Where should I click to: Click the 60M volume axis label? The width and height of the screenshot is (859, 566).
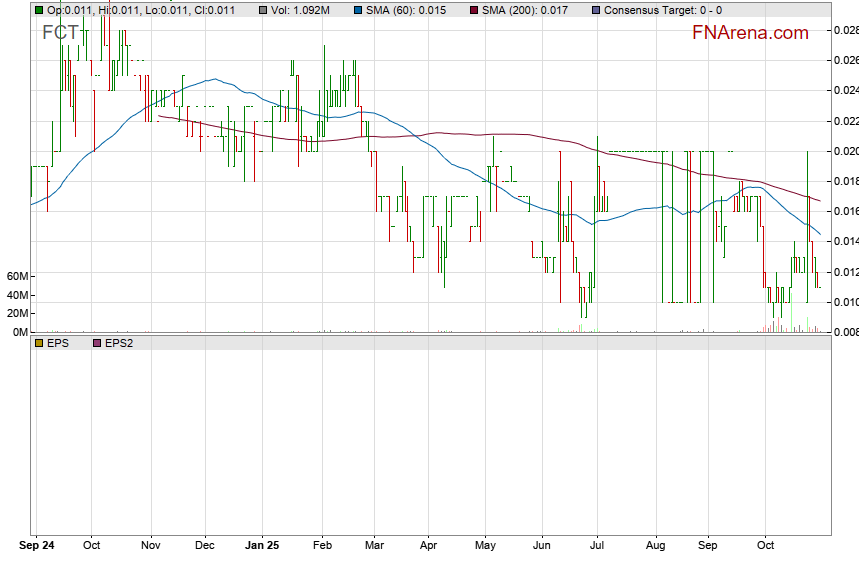(x=16, y=276)
